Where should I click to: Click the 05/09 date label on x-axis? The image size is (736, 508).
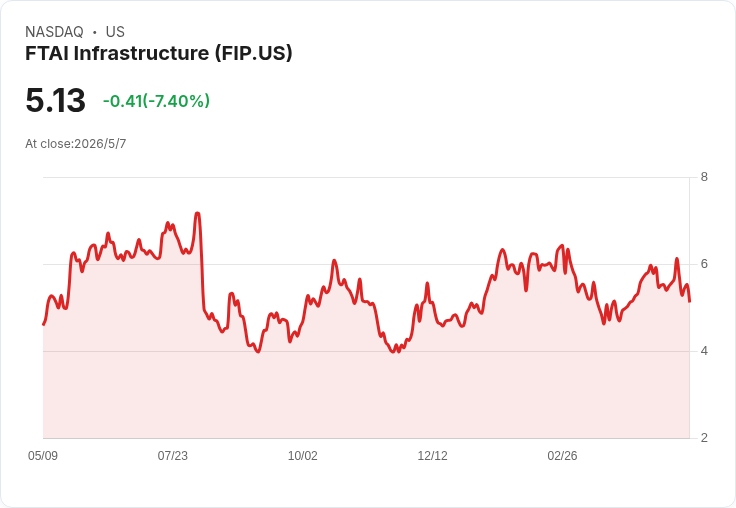[x=43, y=456]
